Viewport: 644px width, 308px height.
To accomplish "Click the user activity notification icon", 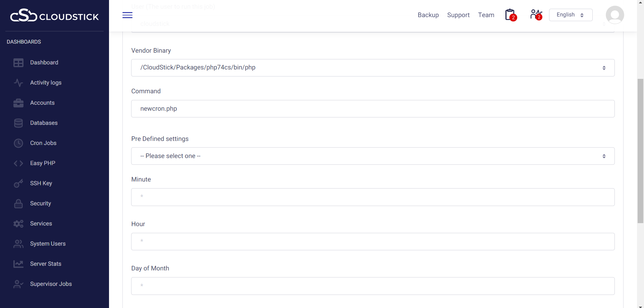I will click(x=536, y=15).
